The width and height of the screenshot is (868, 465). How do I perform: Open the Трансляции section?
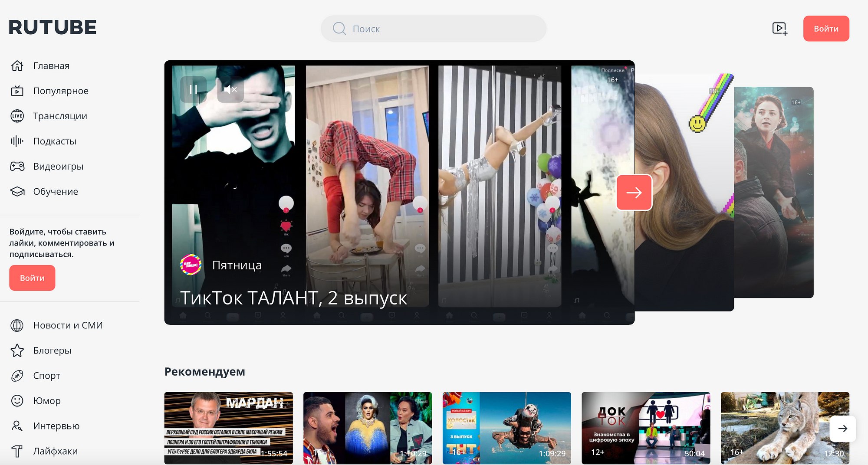click(x=60, y=116)
